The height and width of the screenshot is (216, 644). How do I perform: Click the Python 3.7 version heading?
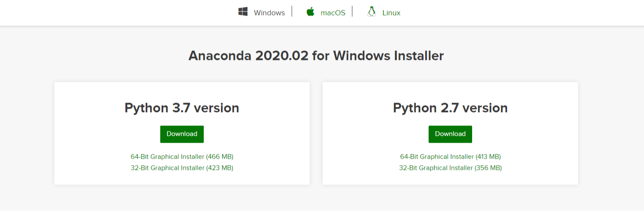(x=182, y=108)
